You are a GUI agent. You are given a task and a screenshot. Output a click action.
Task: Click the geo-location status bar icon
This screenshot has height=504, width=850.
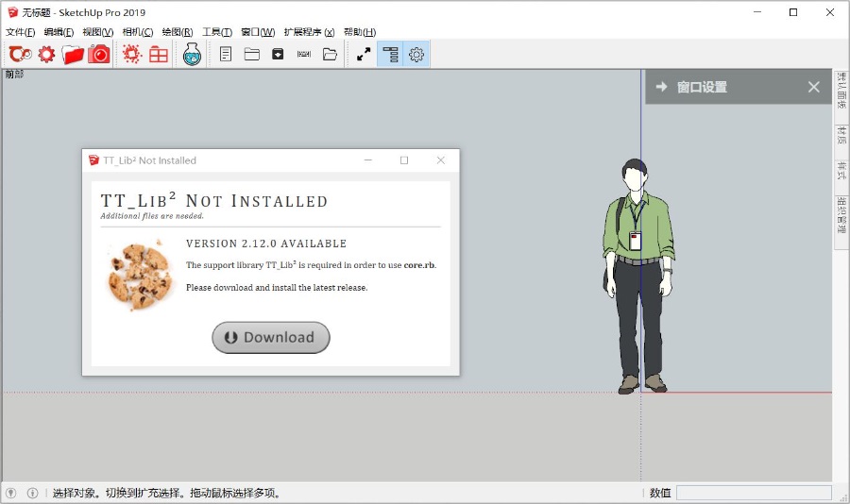point(10,494)
